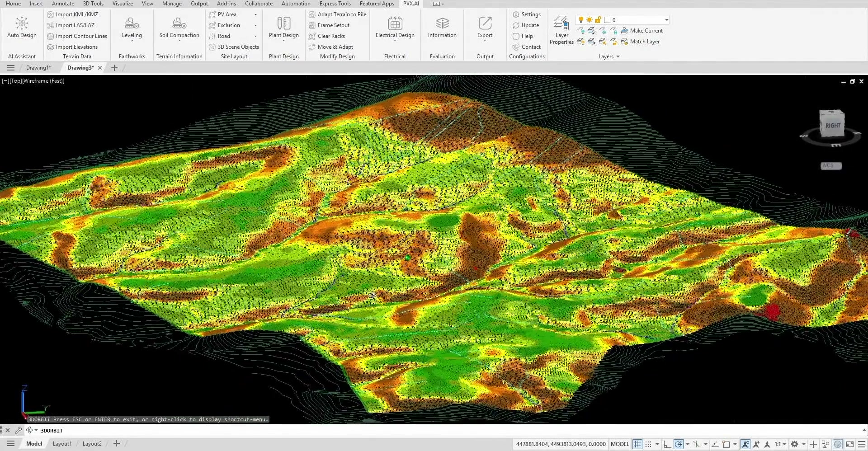Expand the Layers panel title arrow
Screen dimensions: 868x451
pyautogui.click(x=618, y=56)
